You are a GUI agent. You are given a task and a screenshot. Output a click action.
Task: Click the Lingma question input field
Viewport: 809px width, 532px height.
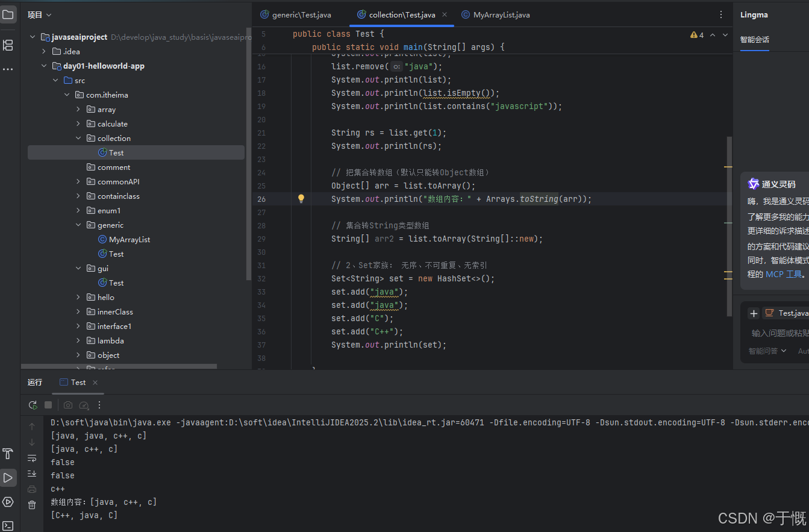pos(779,333)
